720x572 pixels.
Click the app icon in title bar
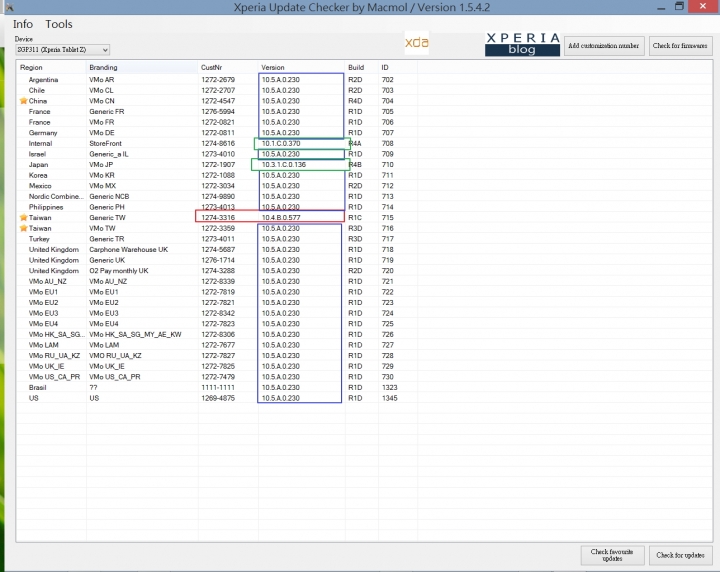(9, 7)
